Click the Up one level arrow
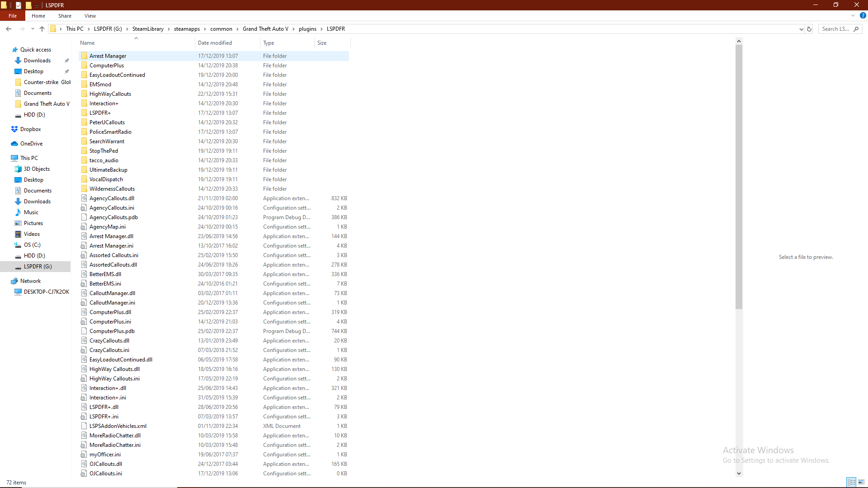The image size is (868, 488). [42, 29]
